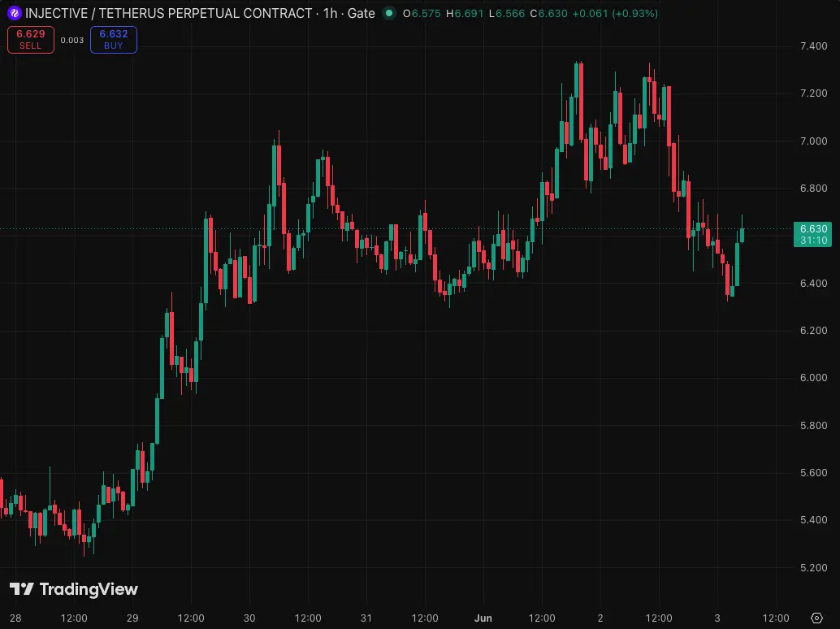Click the Gate exchange label
Viewport: 840px width, 629px height.
coord(361,13)
